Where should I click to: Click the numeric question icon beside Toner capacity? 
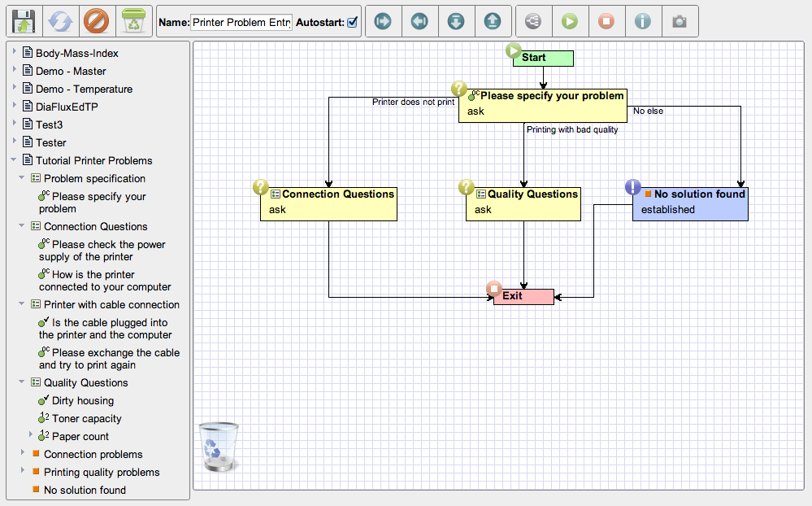44,418
